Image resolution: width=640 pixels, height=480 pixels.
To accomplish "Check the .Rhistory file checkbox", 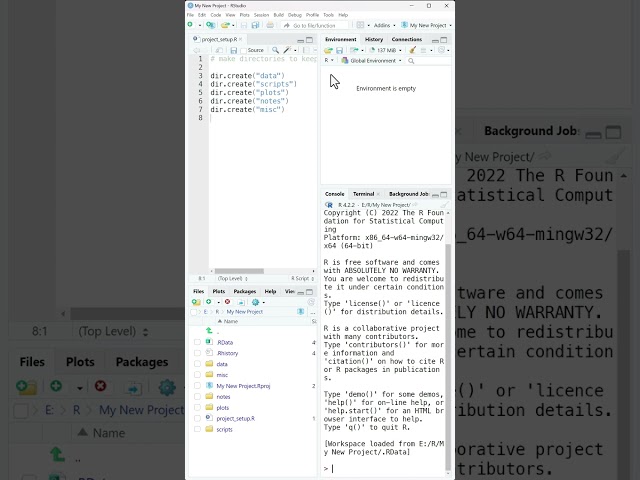I will pyautogui.click(x=197, y=353).
